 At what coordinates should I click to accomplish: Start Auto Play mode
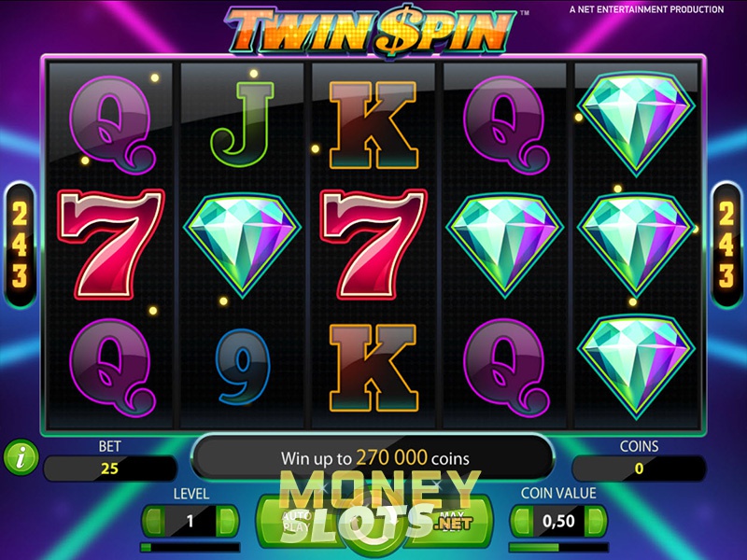point(298,523)
